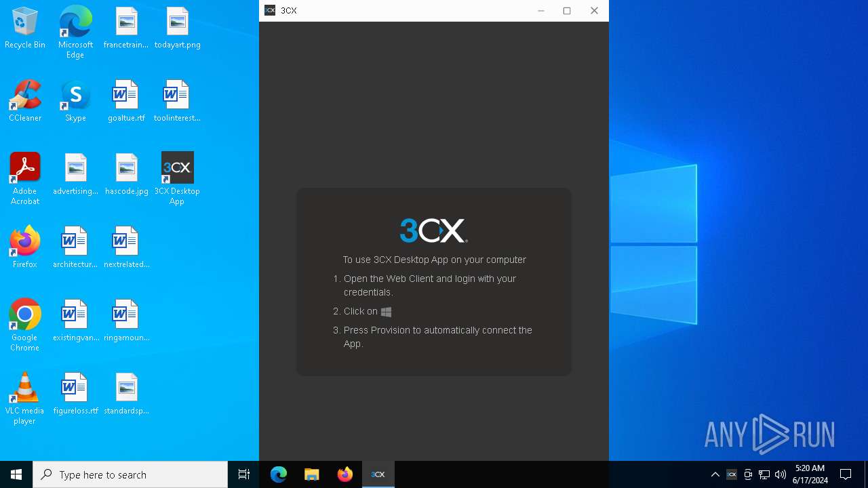The image size is (868, 488).
Task: Open Firefox desktop shortcut
Action: (x=25, y=247)
